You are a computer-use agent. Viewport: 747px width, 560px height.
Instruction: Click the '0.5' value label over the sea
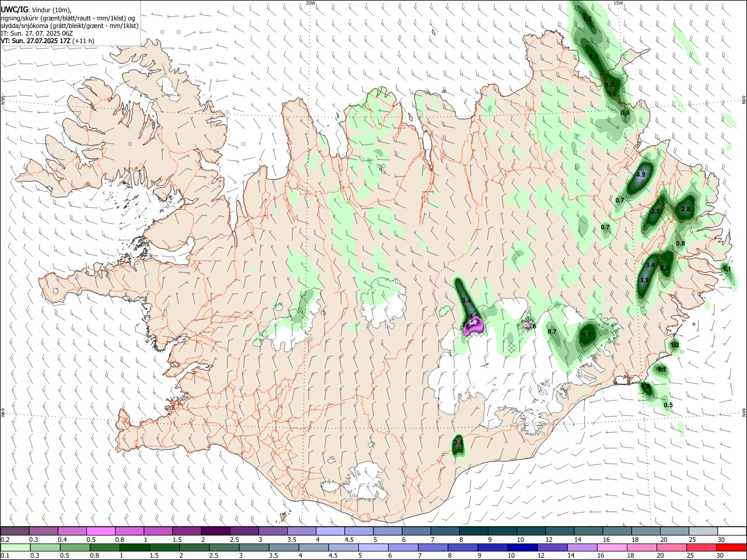tap(668, 405)
